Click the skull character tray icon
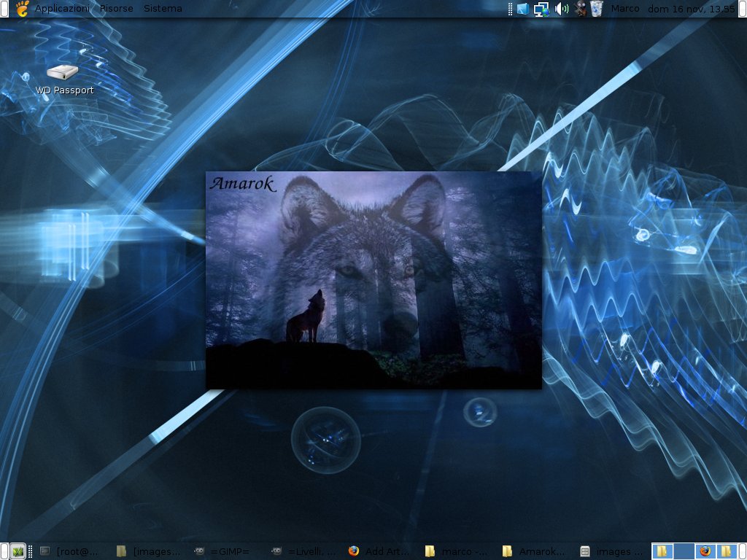The image size is (747, 560). (x=580, y=9)
